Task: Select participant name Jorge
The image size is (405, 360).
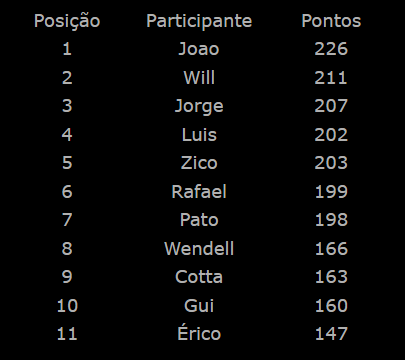Action: pyautogui.click(x=199, y=107)
